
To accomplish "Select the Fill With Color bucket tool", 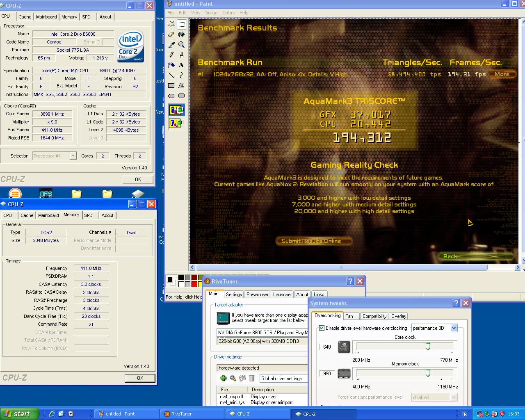I will coord(181,34).
